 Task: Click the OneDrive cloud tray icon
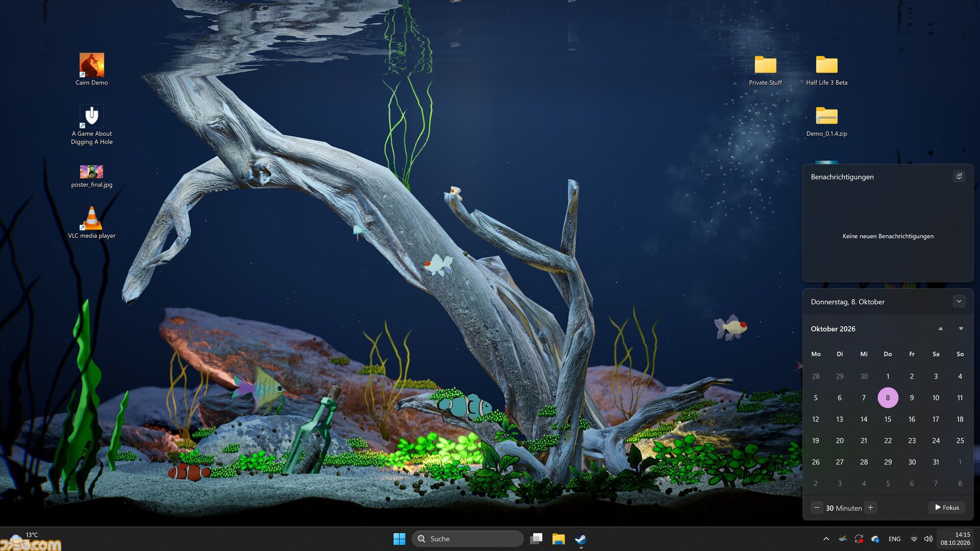coord(875,539)
